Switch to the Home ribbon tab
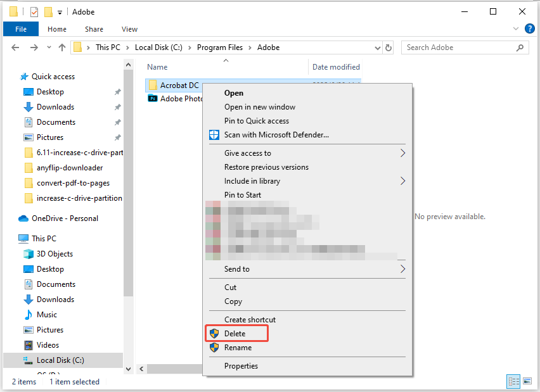The width and height of the screenshot is (540, 392). [57, 29]
